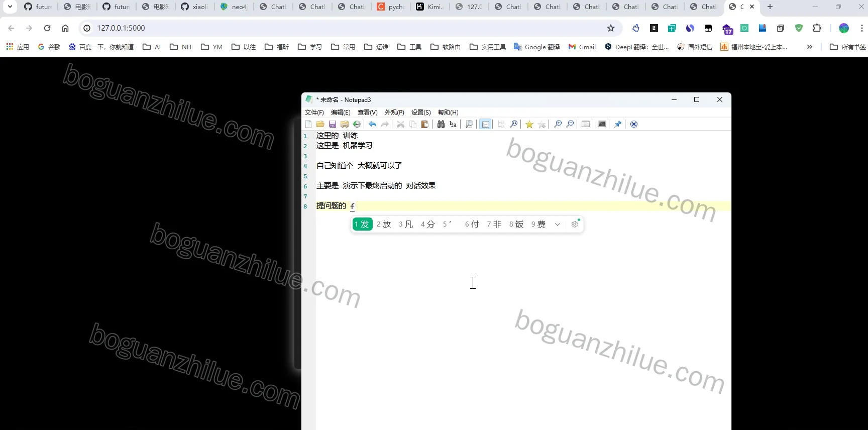Open IME settings gear icon
Image resolution: width=868 pixels, height=430 pixels.
click(575, 225)
